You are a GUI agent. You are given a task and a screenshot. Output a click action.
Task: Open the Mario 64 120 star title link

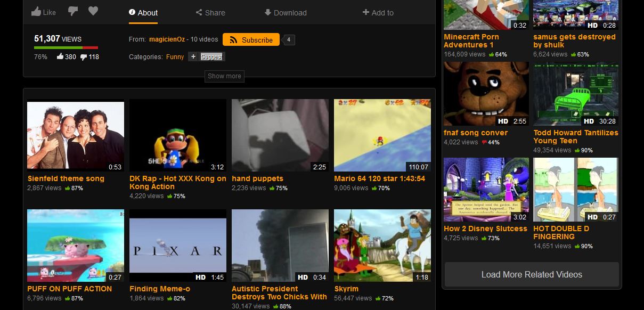pyautogui.click(x=379, y=178)
